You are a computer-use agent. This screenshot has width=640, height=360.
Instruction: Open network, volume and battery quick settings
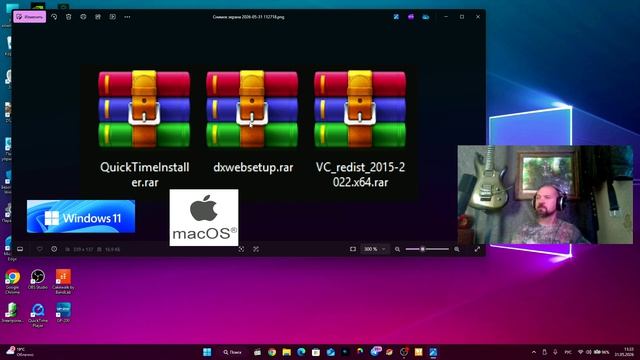pos(594,352)
